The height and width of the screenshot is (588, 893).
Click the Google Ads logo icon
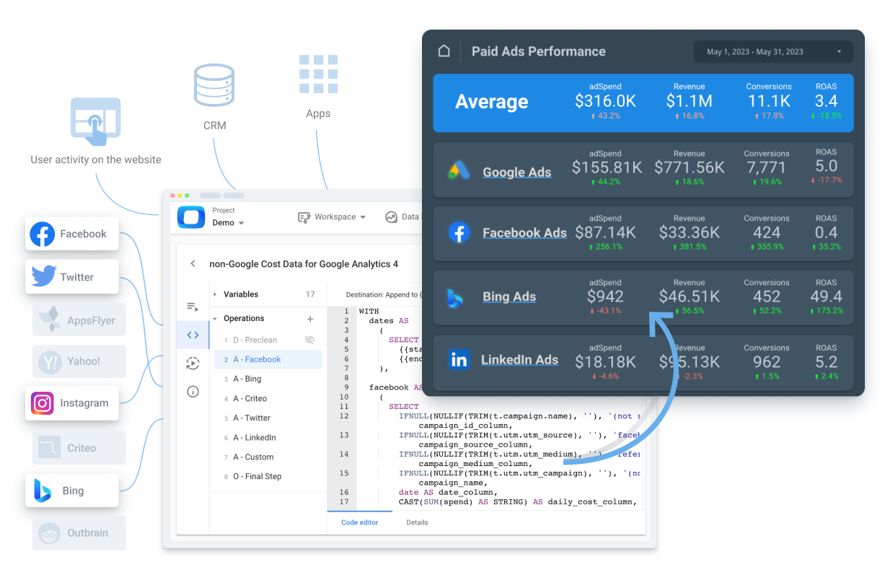coord(459,171)
